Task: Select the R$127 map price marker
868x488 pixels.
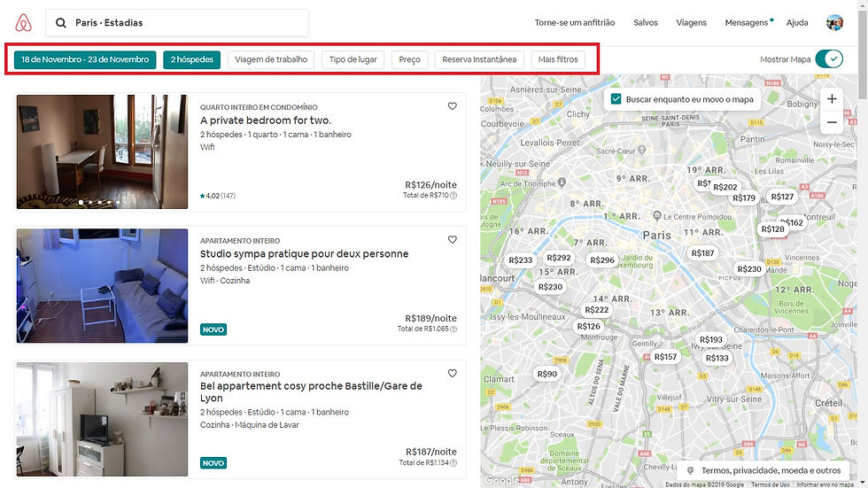Action: point(782,197)
